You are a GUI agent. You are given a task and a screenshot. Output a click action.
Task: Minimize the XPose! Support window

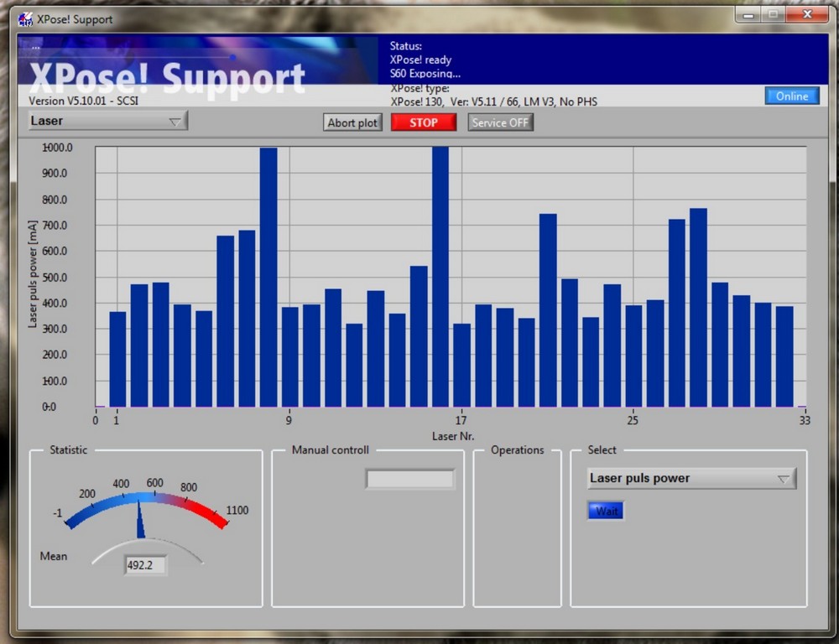748,15
